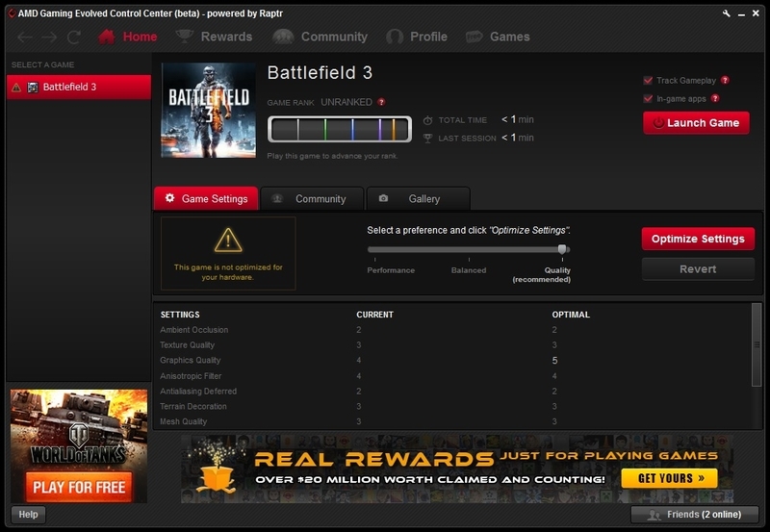Screen dimensions: 770x532
Task: Open the Games section
Action: pyautogui.click(x=498, y=37)
